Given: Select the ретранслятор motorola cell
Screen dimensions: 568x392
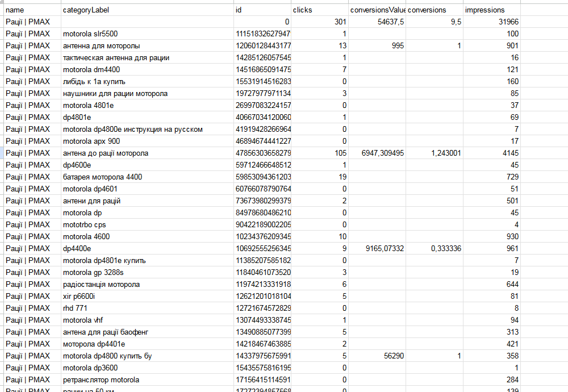Looking at the screenshot, I should tap(147, 380).
